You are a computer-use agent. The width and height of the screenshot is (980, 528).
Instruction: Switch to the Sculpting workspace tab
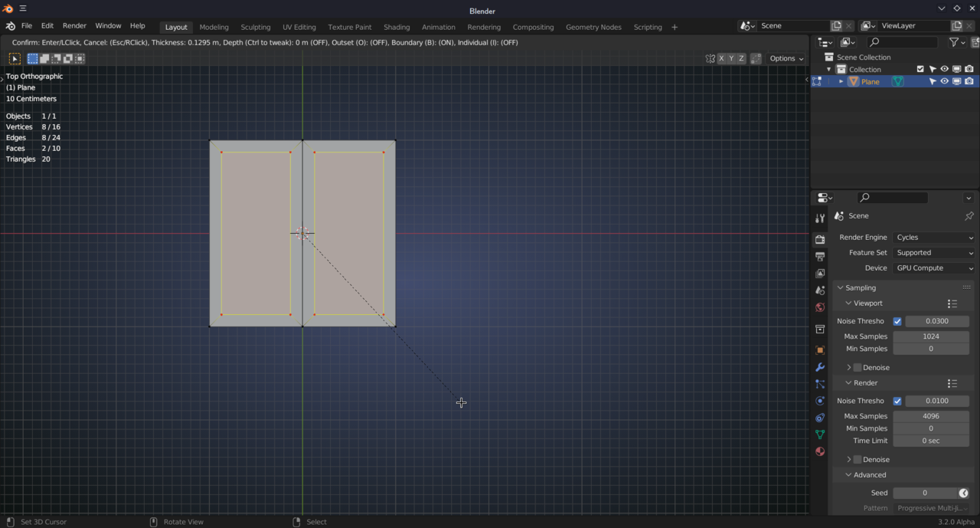[255, 27]
